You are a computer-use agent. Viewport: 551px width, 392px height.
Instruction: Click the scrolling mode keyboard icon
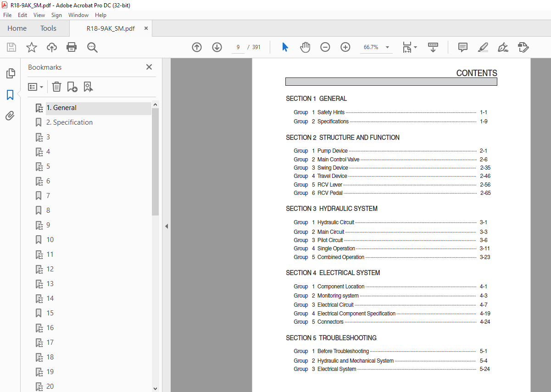pos(433,47)
